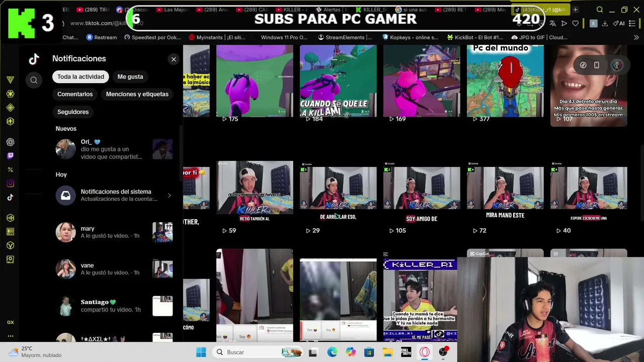Open the system notifications inbox icon
The height and width of the screenshot is (362, 644).
(65, 195)
